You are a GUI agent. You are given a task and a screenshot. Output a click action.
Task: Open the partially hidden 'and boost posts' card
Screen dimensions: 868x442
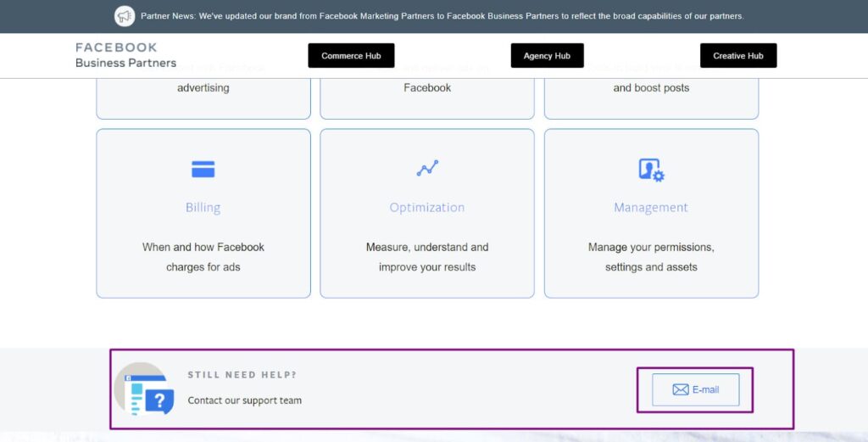point(651,93)
